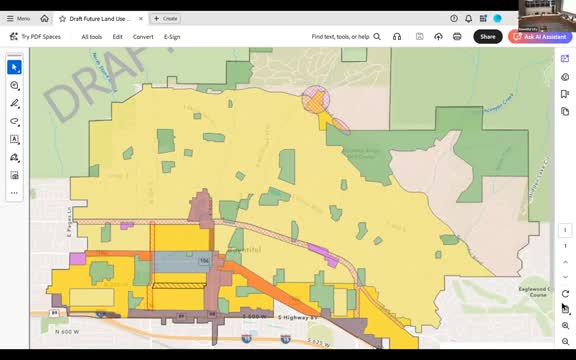Click the Find text, tools, or help search

tap(346, 37)
